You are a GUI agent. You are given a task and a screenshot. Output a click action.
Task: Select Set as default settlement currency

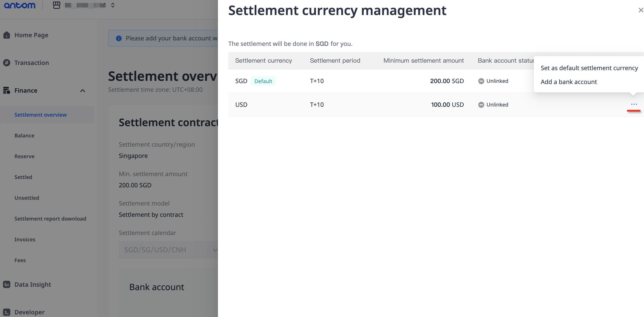click(x=589, y=68)
